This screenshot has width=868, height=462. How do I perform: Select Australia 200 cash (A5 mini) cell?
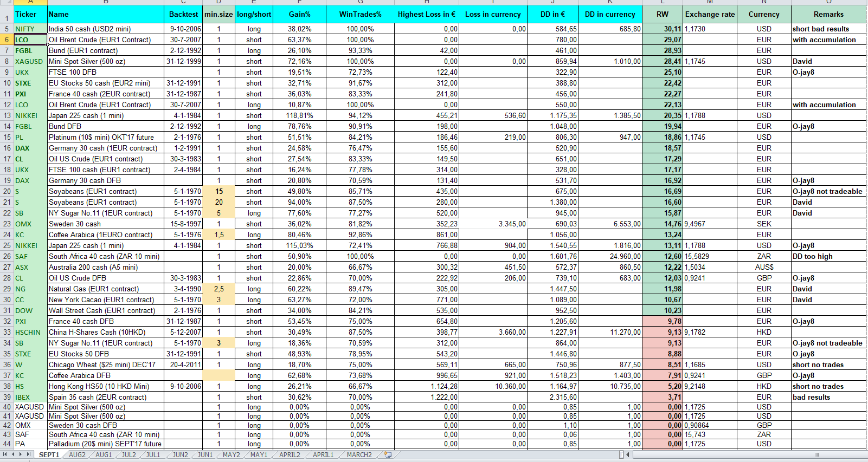(106, 267)
